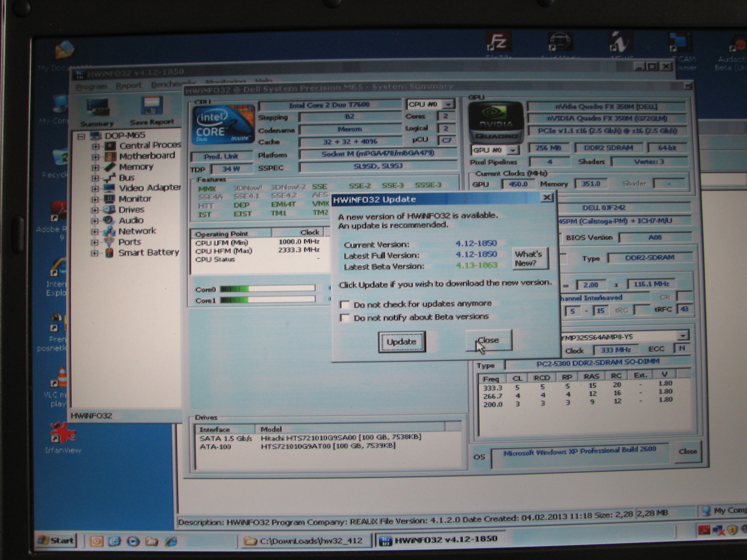Expand the Drives tree node

pyautogui.click(x=95, y=210)
